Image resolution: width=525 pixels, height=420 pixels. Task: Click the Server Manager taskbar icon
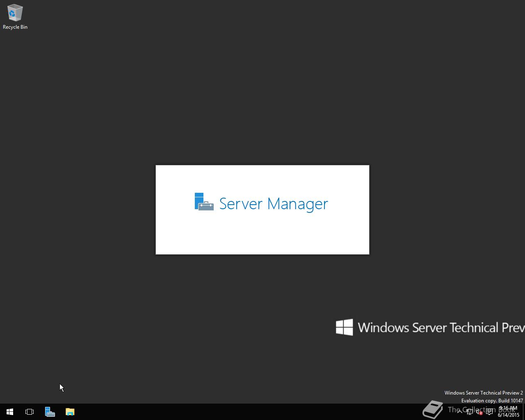[50, 412]
